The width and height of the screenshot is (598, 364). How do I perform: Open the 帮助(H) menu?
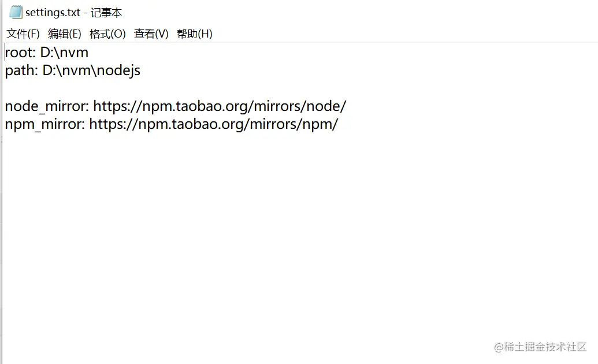[195, 34]
